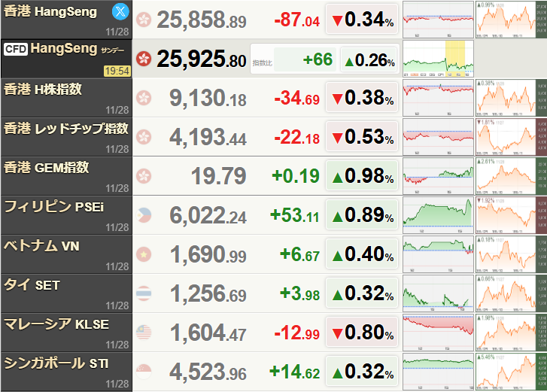Screen dimensions: 547x392
Task: Click STI orange long-term chart
Action: click(511, 372)
